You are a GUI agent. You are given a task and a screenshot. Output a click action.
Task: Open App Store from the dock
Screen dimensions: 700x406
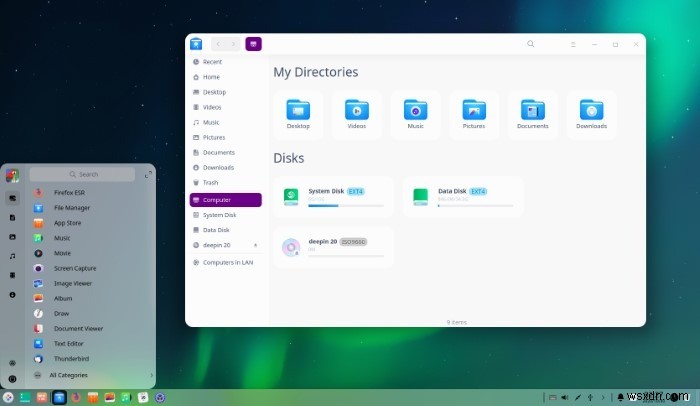click(93, 398)
